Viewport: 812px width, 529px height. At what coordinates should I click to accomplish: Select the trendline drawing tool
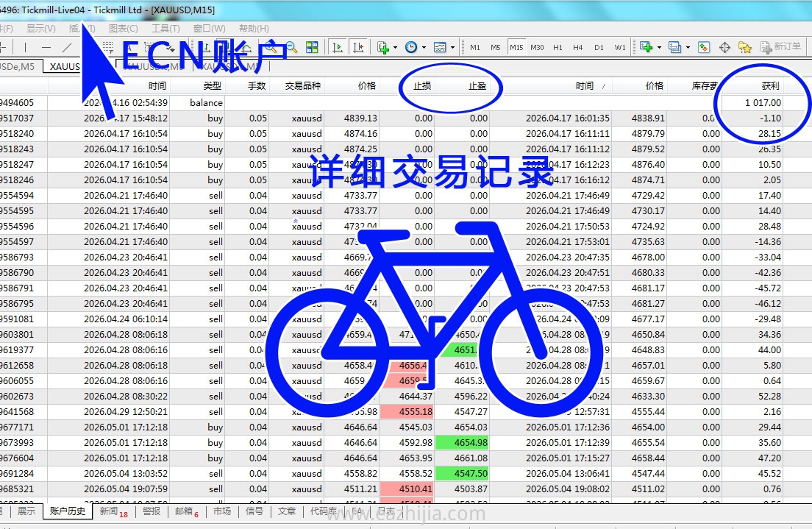(68, 47)
